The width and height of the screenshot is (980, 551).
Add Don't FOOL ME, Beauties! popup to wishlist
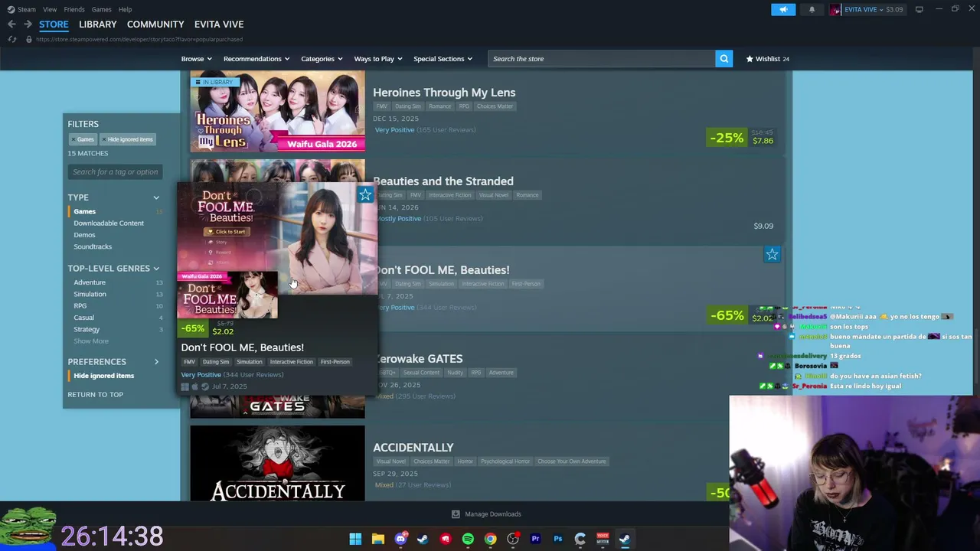pos(365,195)
